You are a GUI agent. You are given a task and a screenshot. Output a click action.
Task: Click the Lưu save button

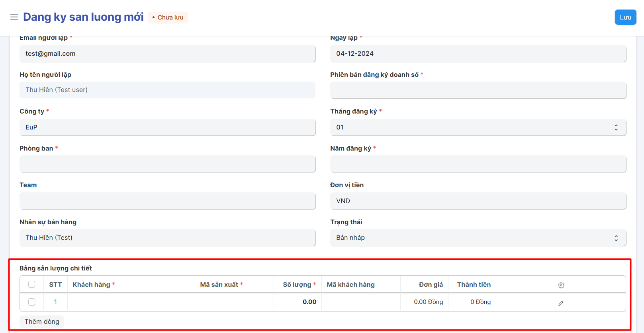tap(625, 17)
